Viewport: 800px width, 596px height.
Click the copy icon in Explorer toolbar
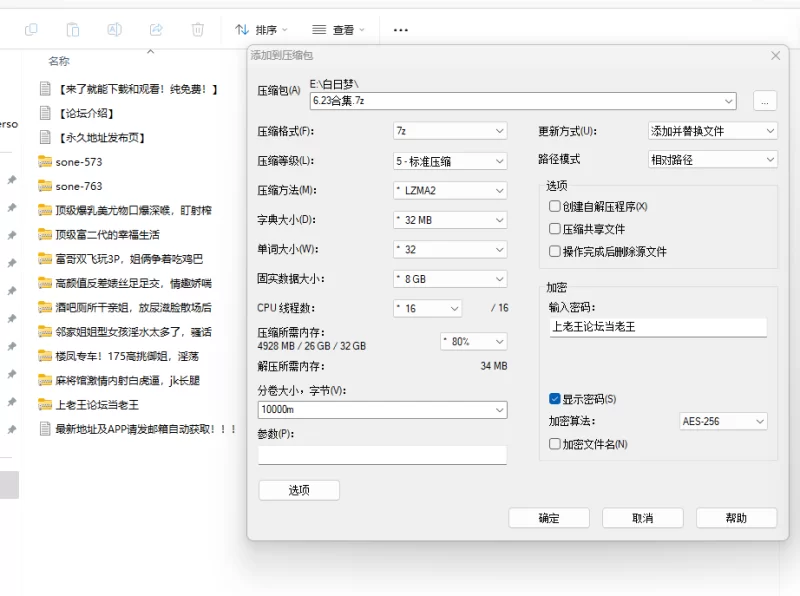(x=32, y=30)
